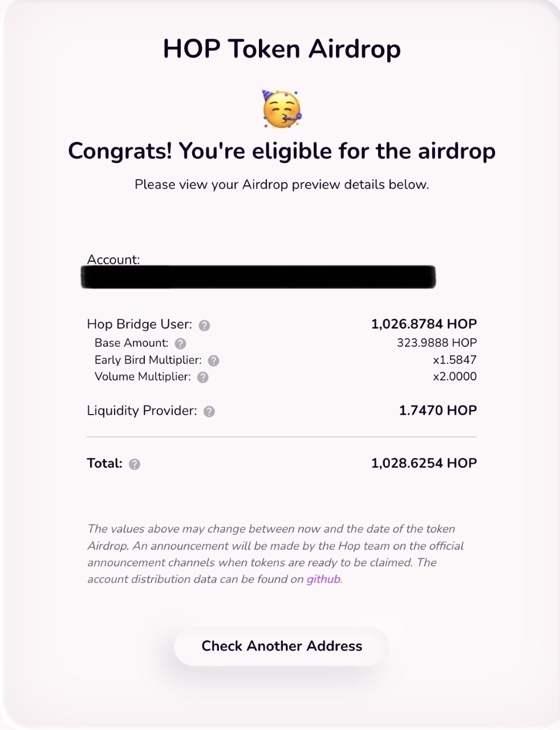Click the Check Another Address button
560x730 pixels.
click(x=282, y=646)
